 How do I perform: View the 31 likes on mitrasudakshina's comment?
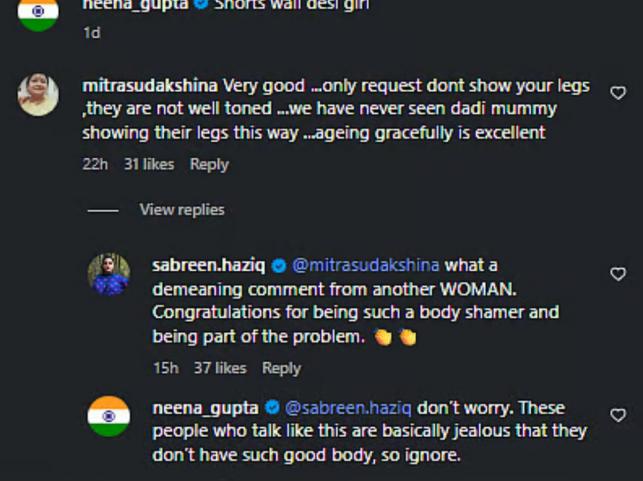tap(149, 164)
